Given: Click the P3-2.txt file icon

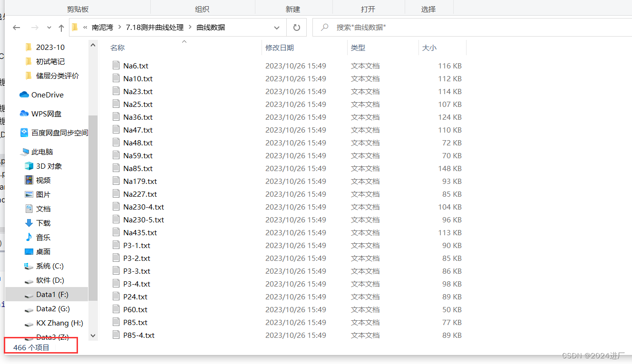Looking at the screenshot, I should tap(116, 258).
